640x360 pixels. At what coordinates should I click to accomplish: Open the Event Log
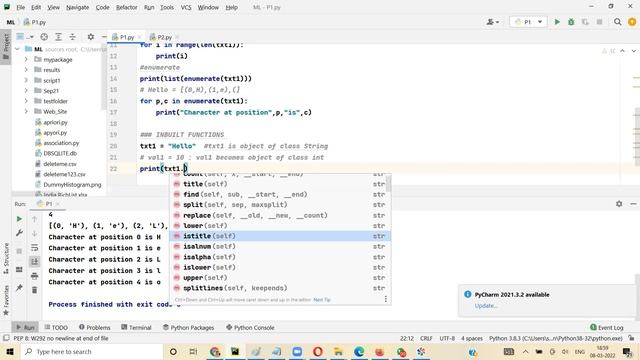(607, 327)
